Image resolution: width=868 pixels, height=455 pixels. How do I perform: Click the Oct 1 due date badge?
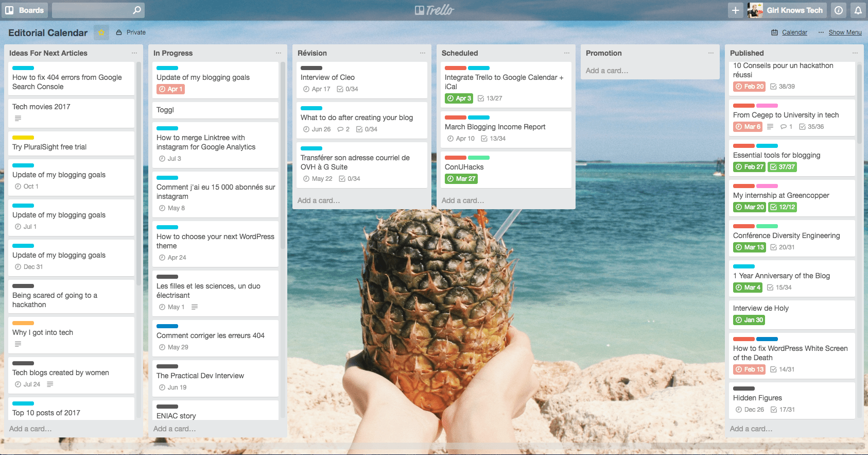pos(27,187)
